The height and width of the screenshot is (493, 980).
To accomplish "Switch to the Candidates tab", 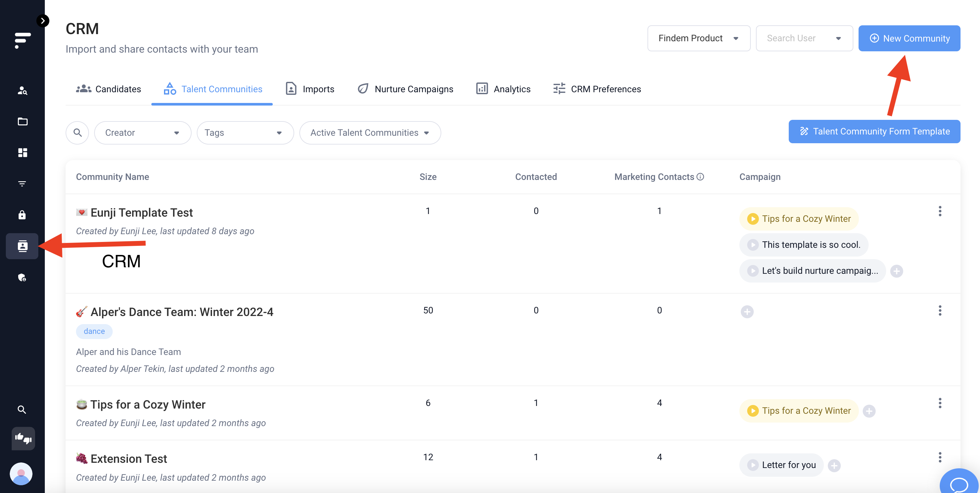I will pos(108,89).
